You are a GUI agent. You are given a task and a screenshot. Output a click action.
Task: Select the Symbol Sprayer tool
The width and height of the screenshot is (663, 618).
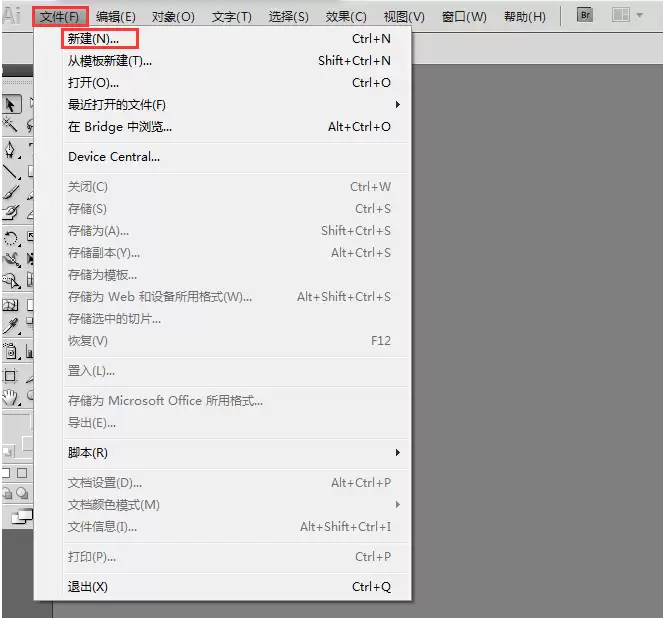pyautogui.click(x=11, y=351)
